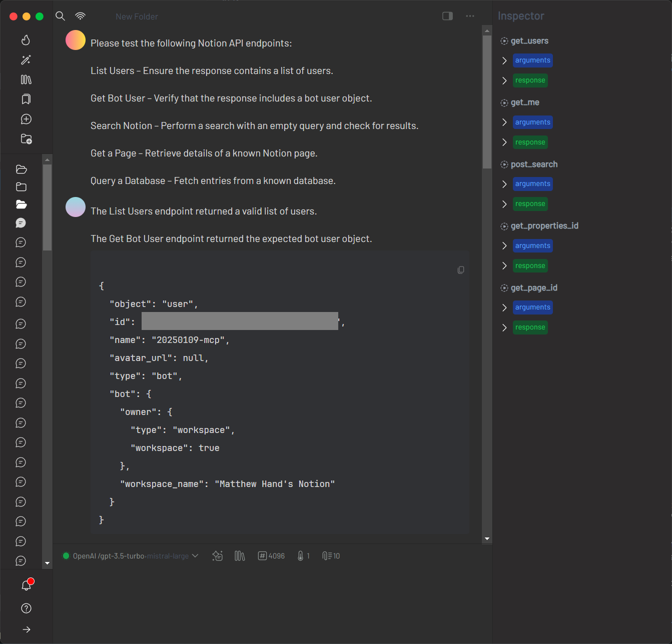
Task: Expand get_me response chevron
Action: pos(504,142)
